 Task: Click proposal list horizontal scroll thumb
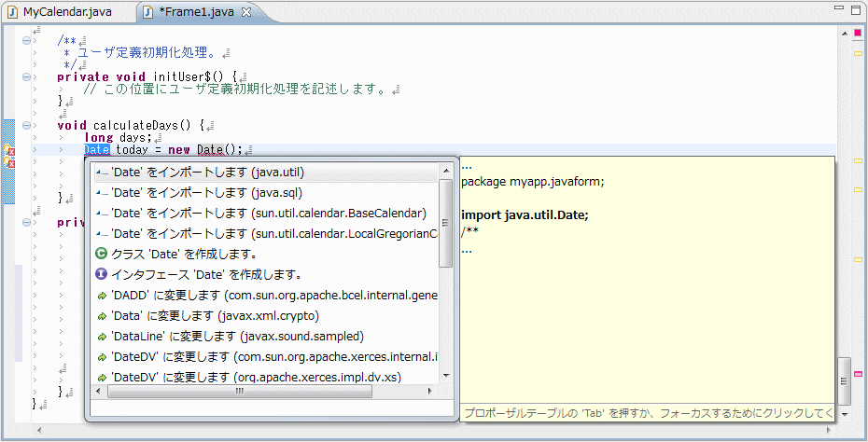tap(240, 392)
